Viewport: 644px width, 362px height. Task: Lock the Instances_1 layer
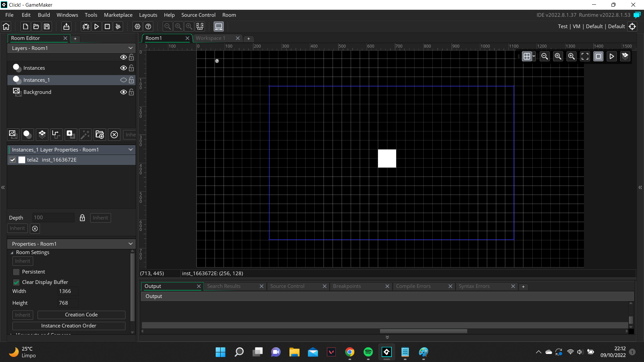pyautogui.click(x=131, y=80)
